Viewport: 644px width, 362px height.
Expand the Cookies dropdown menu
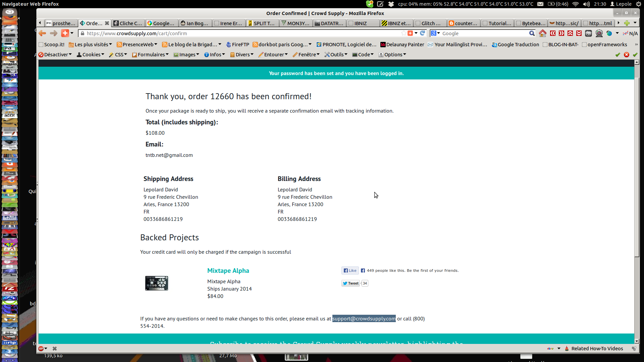tap(91, 55)
